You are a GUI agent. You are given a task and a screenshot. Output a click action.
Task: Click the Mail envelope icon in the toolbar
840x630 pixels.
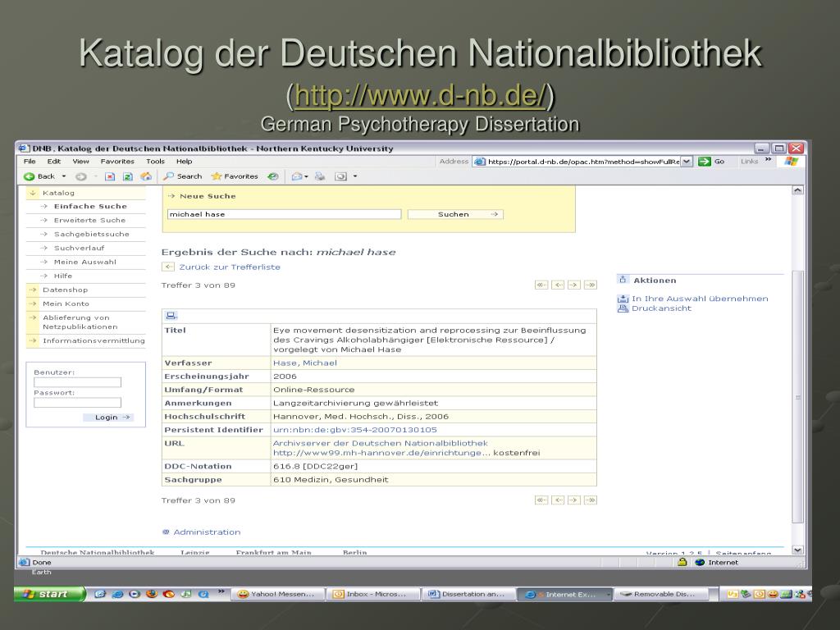(x=297, y=176)
